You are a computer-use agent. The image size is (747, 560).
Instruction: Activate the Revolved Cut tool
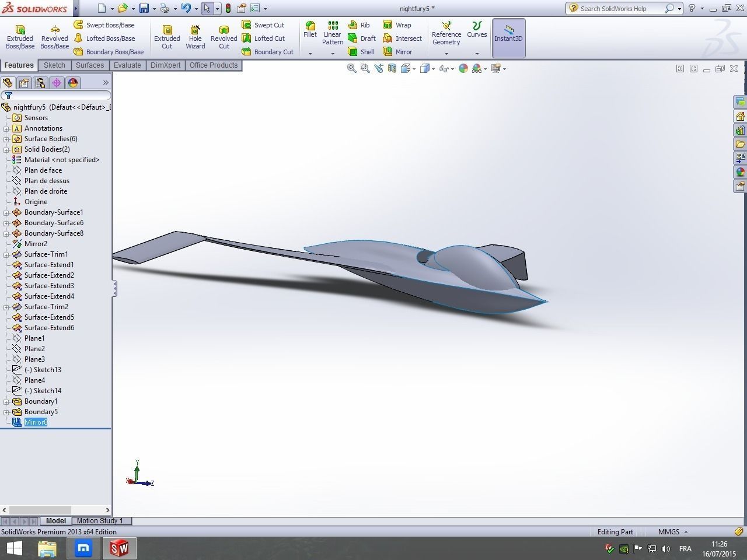coord(224,37)
